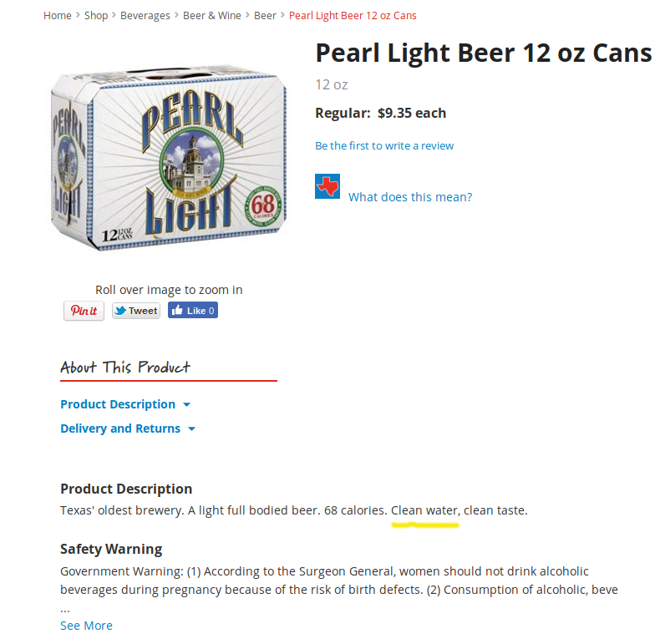Go to Beer breadcrumb category
The image size is (665, 644).
pyautogui.click(x=265, y=16)
